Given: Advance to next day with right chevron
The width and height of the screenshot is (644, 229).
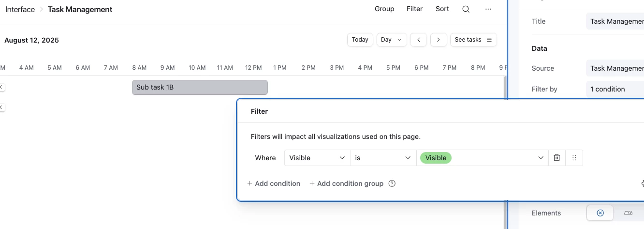Looking at the screenshot, I should (438, 40).
